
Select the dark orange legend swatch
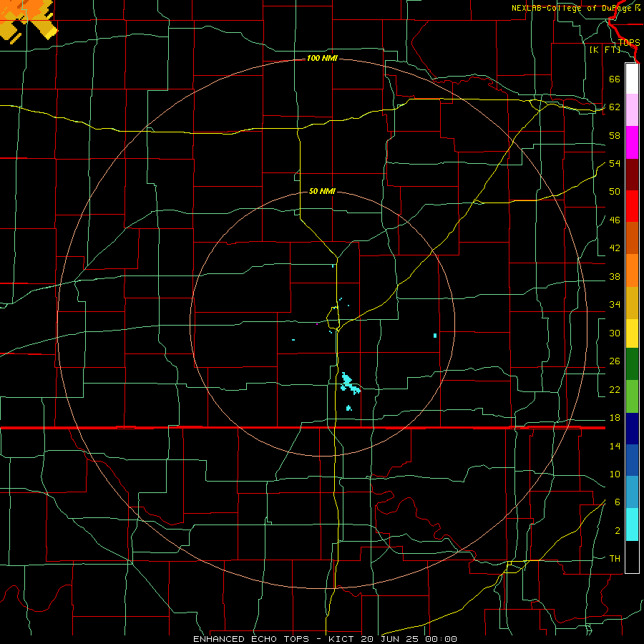pos(632,238)
